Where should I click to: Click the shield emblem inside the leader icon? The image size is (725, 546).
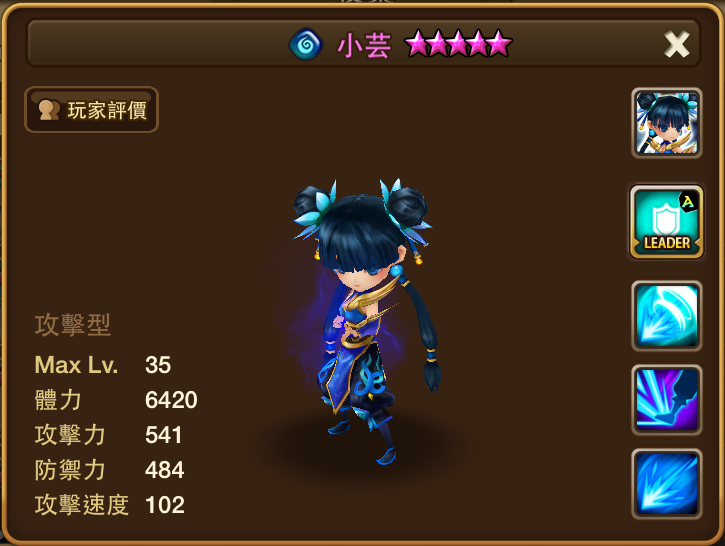(666, 220)
